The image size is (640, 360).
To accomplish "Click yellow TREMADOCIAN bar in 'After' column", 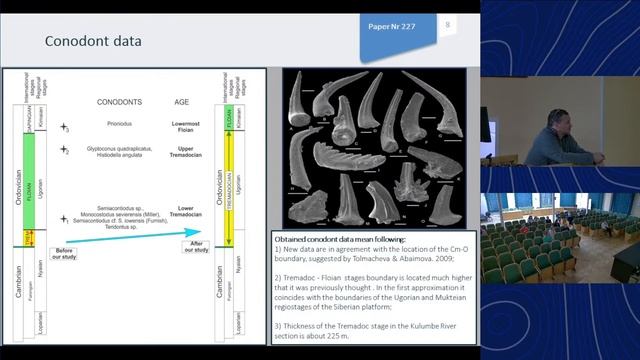I will [x=229, y=189].
